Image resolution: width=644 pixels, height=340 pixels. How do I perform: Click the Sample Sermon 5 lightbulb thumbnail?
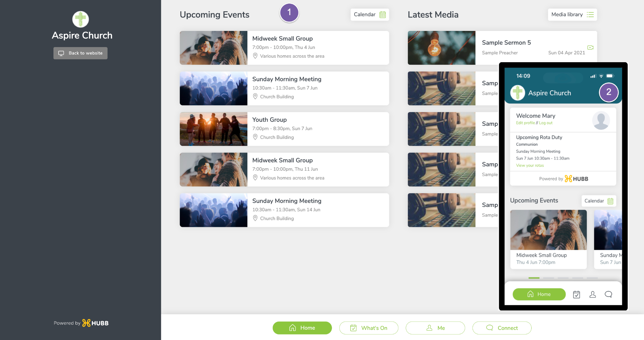[441, 48]
